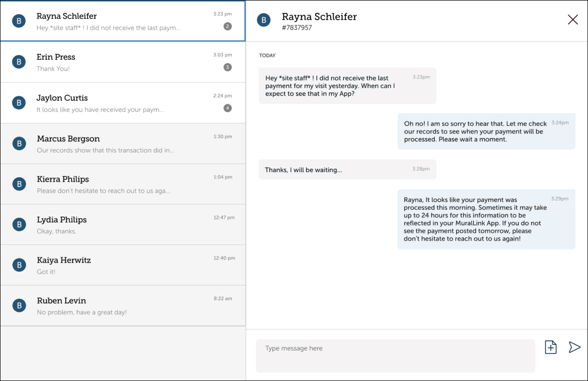This screenshot has height=381, width=588.
Task: Click the unread badge on Rayna Schleifer's conversation
Action: (x=227, y=27)
